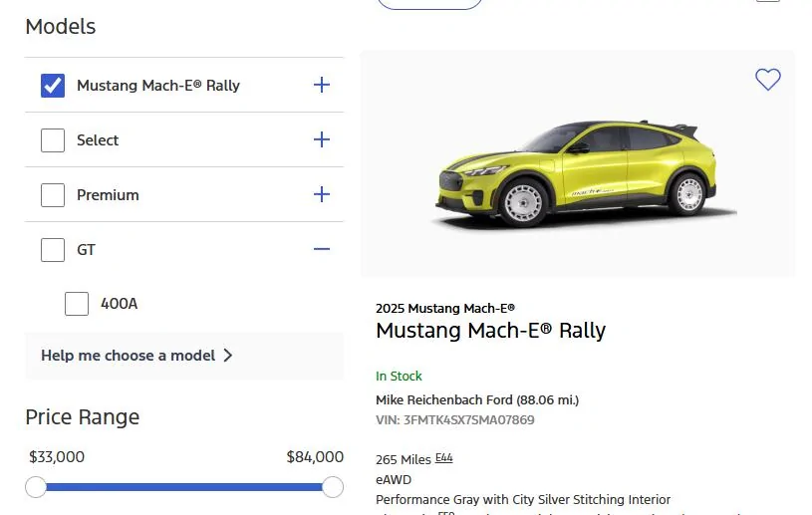
Task: Click the eAWD drivetrain text
Action: pos(394,480)
